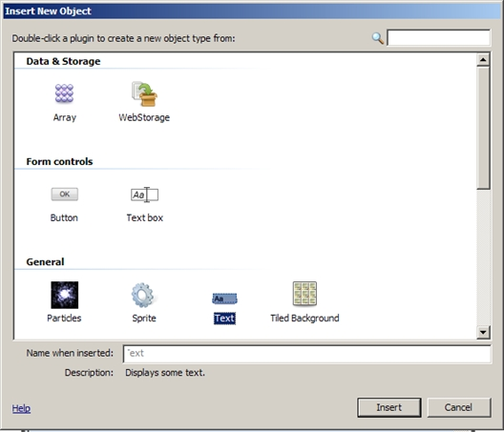Click the scrollbar up arrow

point(483,60)
